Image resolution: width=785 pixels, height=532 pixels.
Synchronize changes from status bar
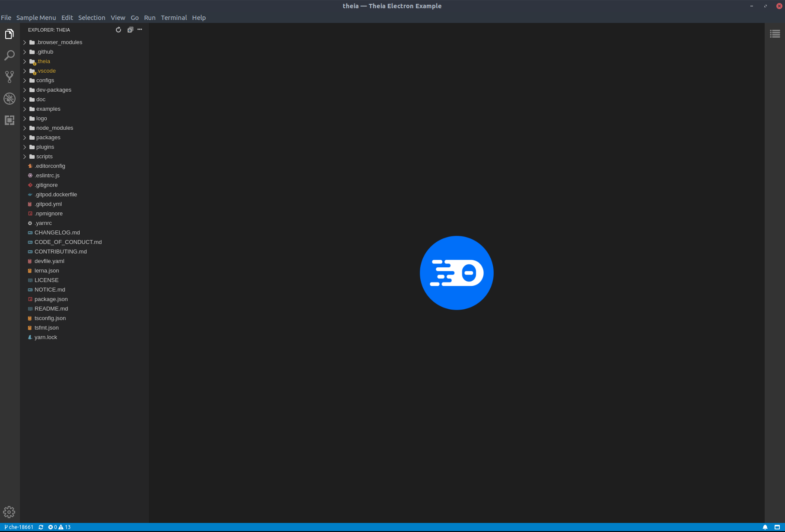click(x=41, y=527)
